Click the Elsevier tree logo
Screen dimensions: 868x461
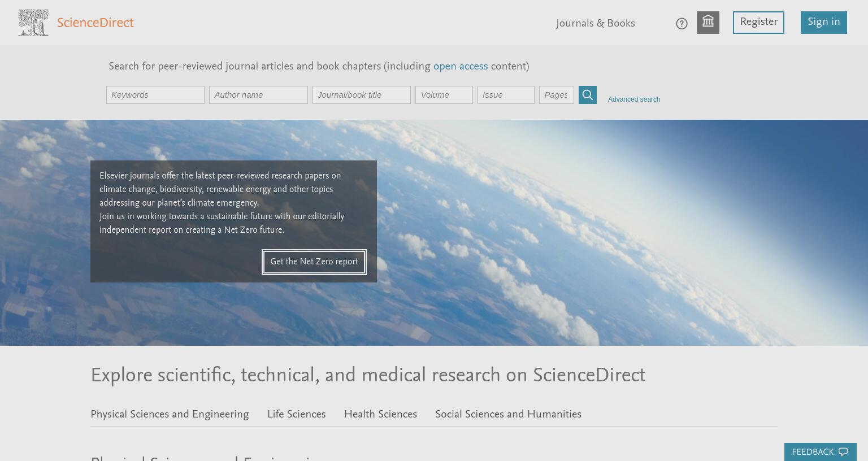point(33,23)
